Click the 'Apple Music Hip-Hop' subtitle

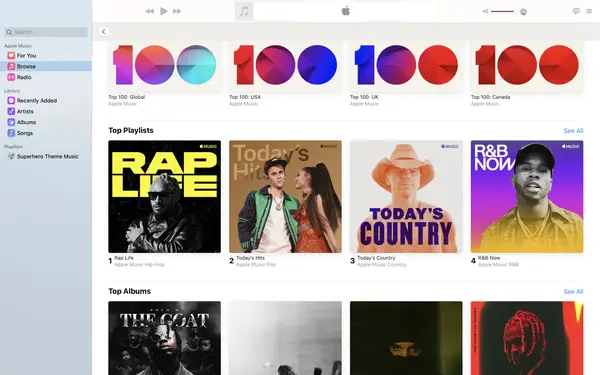tap(140, 264)
